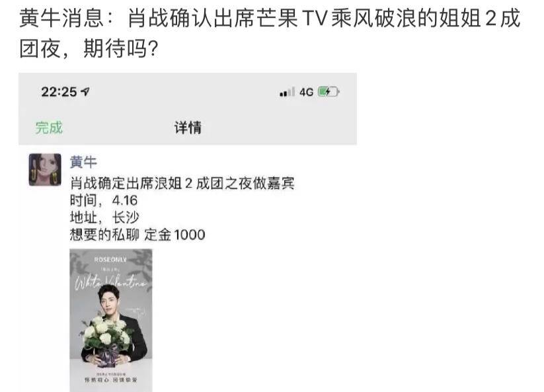Tap the cellular signal bars icon
Image resolution: width=544 pixels, height=392 pixels.
pos(288,92)
